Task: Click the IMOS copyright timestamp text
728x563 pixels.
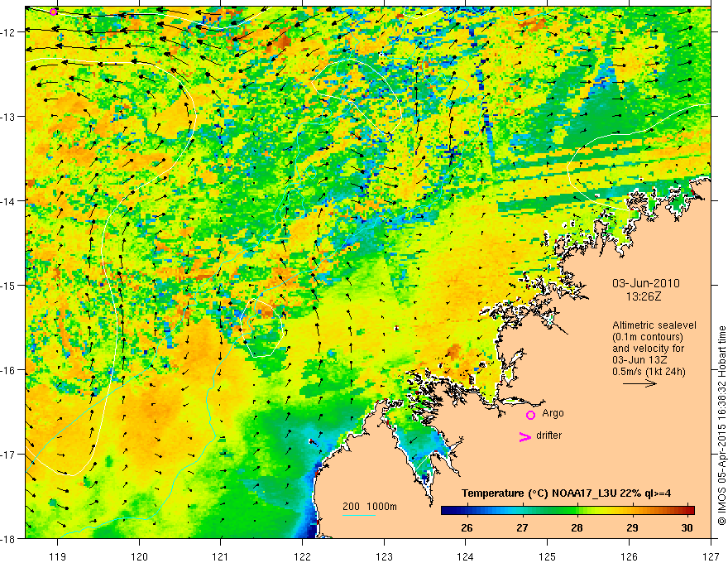Action: point(721,426)
